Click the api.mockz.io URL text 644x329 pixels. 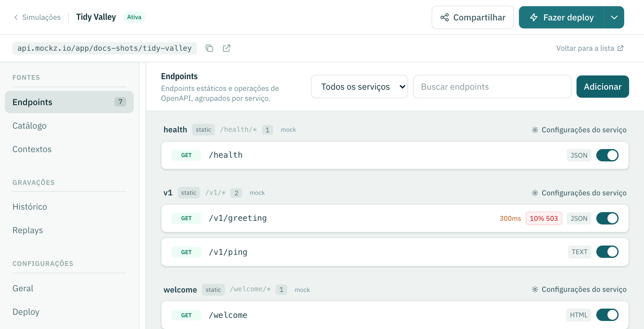click(105, 48)
